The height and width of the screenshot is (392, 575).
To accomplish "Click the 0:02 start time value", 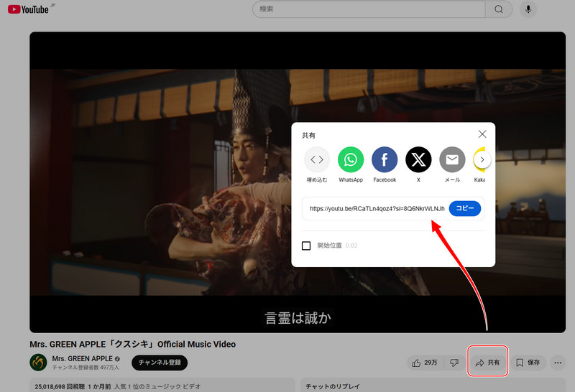I will [351, 246].
